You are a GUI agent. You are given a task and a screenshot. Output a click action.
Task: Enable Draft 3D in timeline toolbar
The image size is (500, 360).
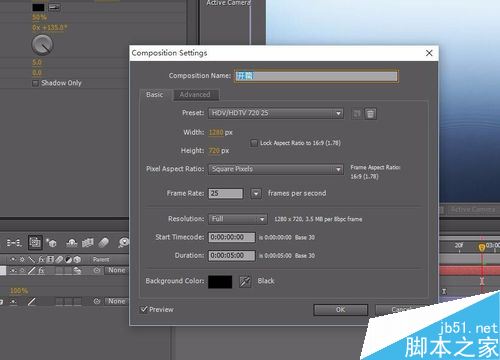tap(52, 243)
